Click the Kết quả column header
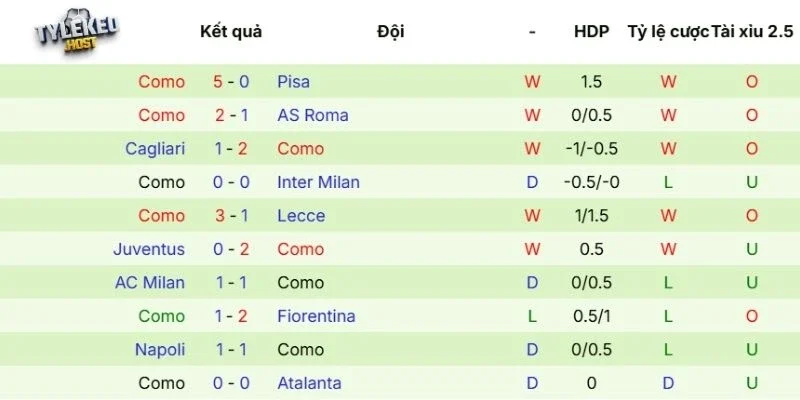The image size is (800, 400). tap(231, 31)
